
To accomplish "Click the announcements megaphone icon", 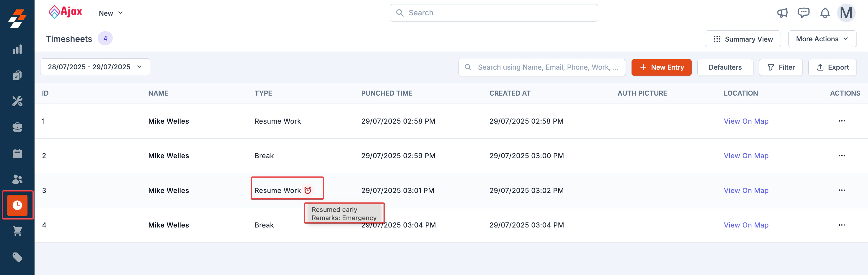I will [782, 13].
